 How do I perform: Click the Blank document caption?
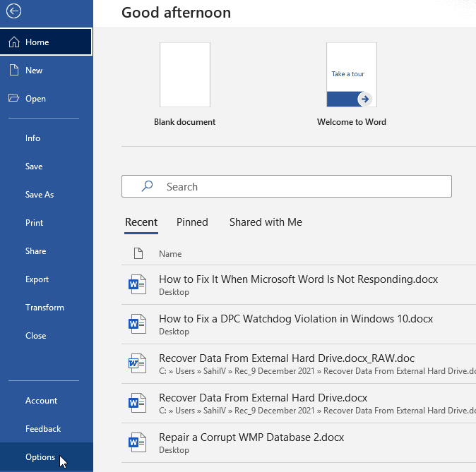tap(184, 122)
